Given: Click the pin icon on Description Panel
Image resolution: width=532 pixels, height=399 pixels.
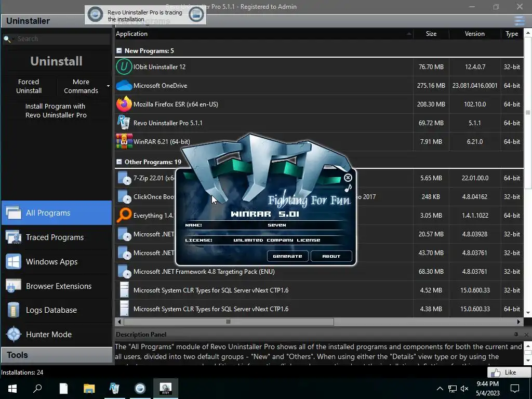Looking at the screenshot, I should click(516, 335).
